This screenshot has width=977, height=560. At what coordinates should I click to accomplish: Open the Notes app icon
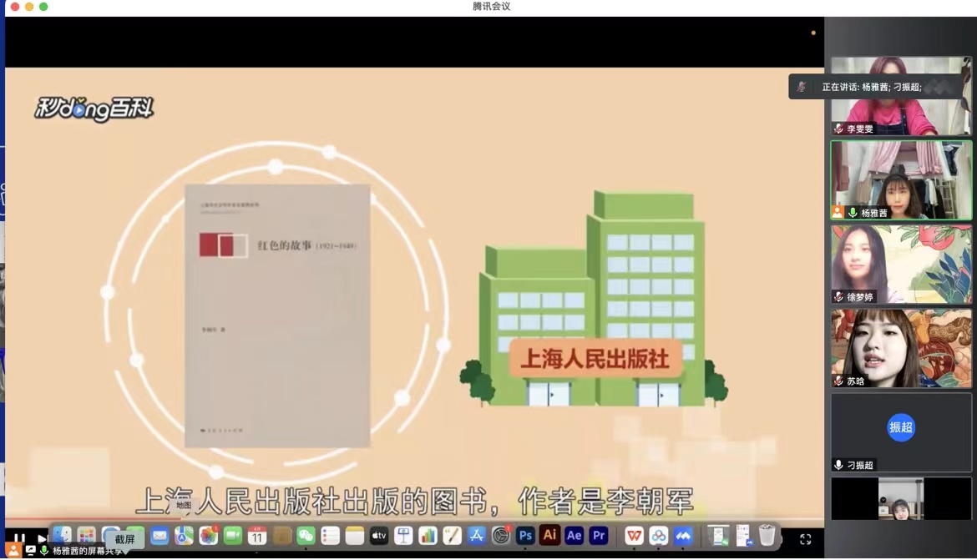click(x=355, y=535)
